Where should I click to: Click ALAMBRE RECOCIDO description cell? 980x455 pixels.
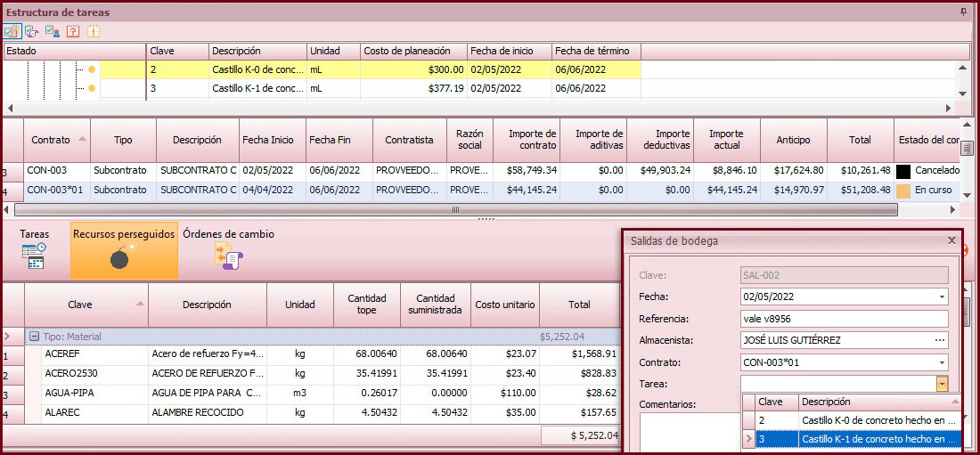pyautogui.click(x=208, y=412)
